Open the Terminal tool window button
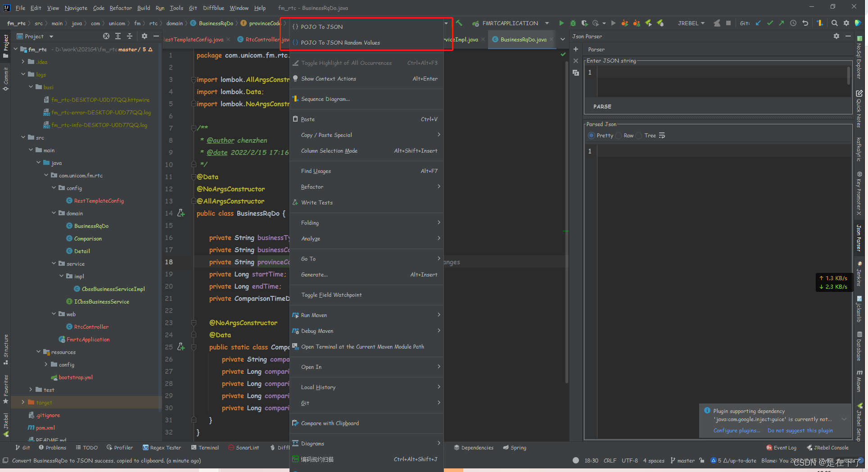The image size is (868, 472). click(205, 448)
